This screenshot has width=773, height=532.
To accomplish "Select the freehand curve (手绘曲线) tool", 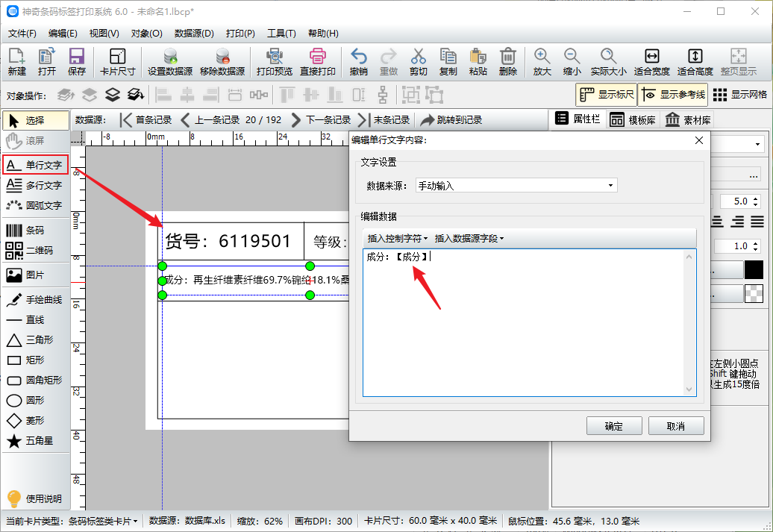I will click(x=35, y=300).
